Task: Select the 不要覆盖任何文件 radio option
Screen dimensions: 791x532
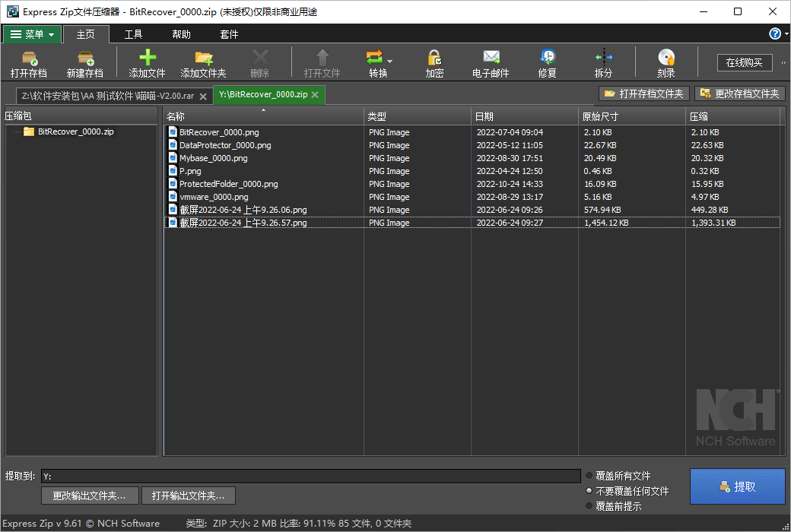Action: (x=589, y=491)
